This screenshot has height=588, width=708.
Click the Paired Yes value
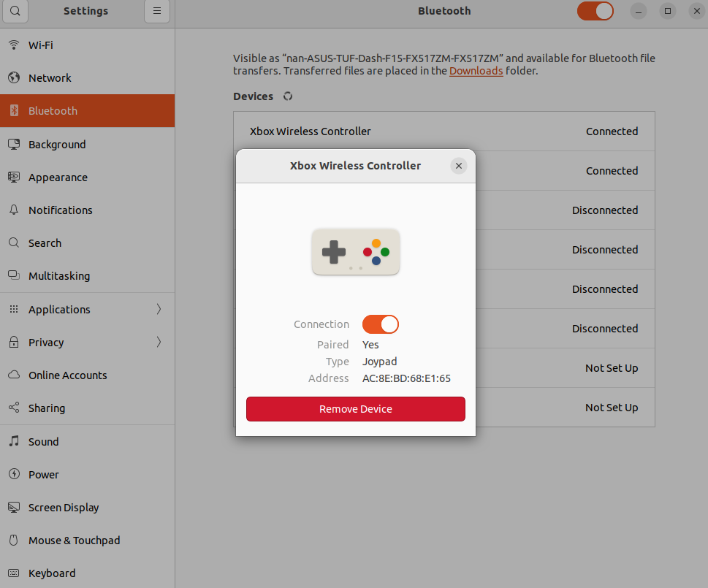pyautogui.click(x=370, y=345)
